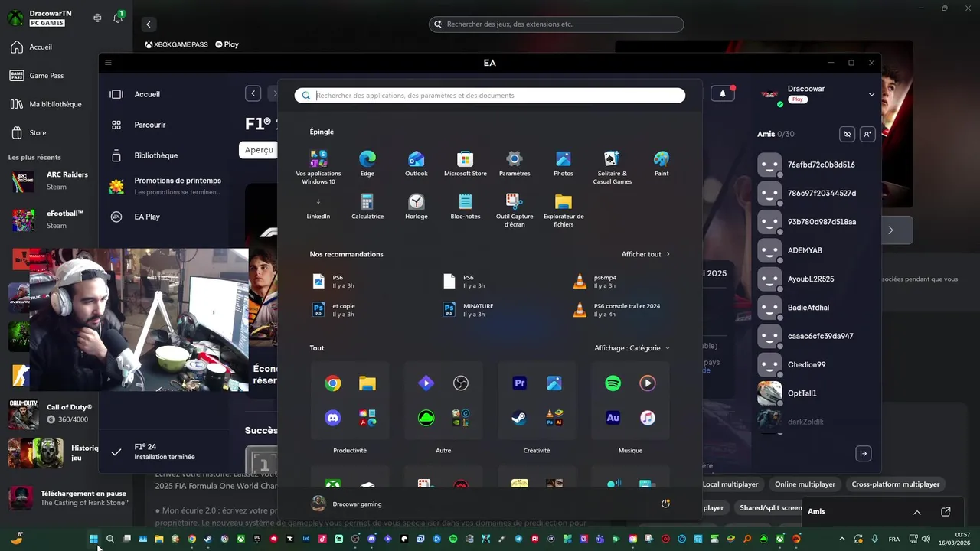Collapse EA friends panel arrow button

[x=864, y=454]
